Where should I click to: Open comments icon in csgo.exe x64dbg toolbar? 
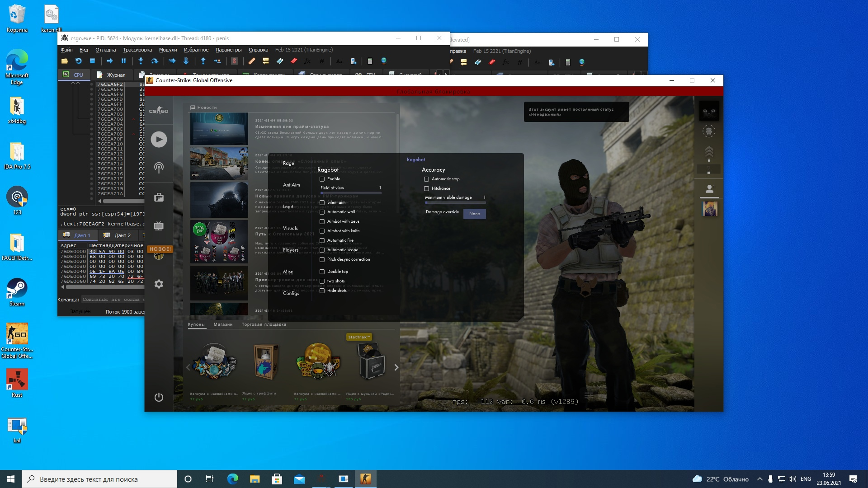[x=265, y=61]
